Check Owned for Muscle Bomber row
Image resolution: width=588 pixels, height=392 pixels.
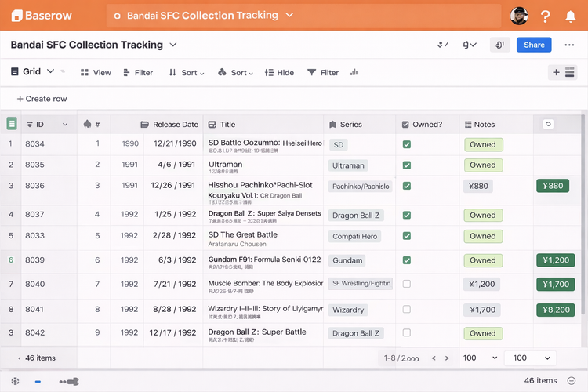pyautogui.click(x=406, y=284)
